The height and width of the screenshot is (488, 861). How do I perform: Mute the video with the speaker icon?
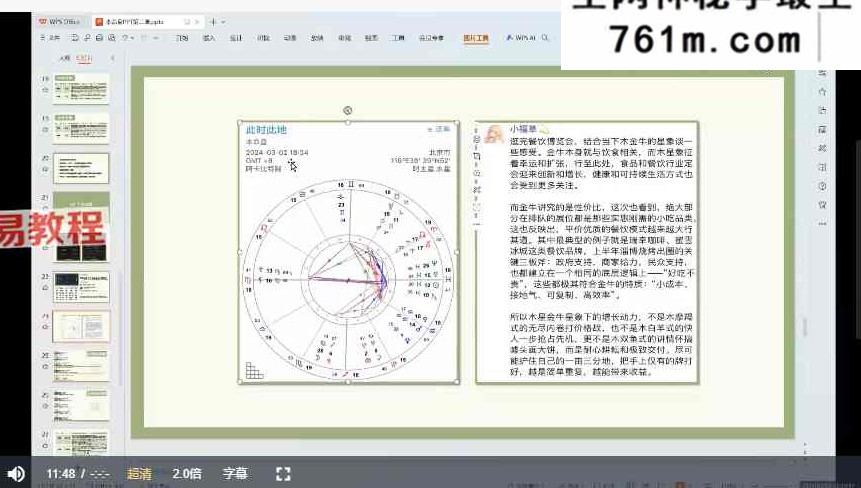(15, 474)
